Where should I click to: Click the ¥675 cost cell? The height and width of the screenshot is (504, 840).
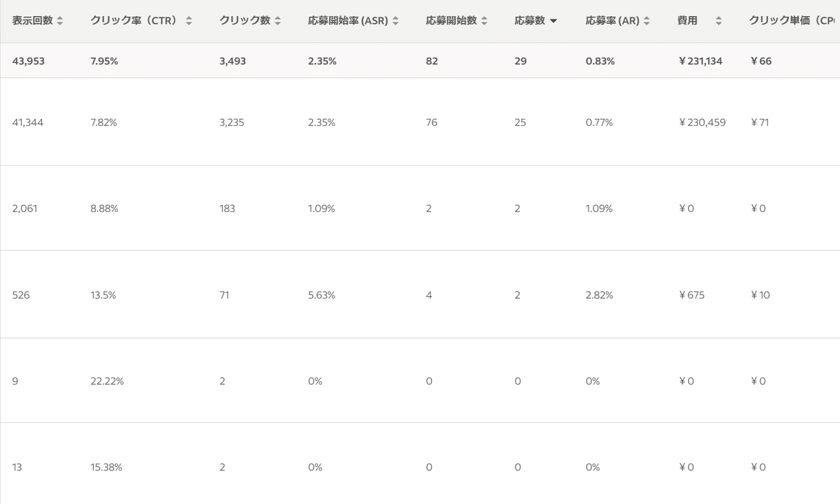coord(692,295)
